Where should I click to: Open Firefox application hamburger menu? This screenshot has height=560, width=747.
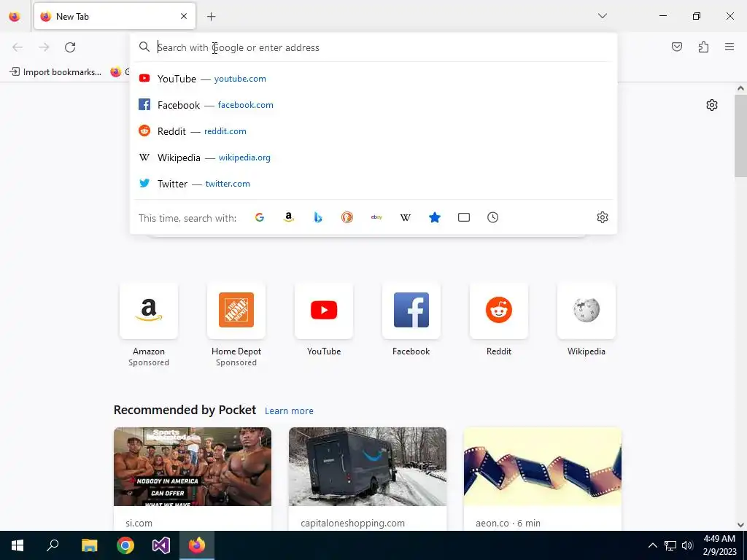[x=729, y=47]
